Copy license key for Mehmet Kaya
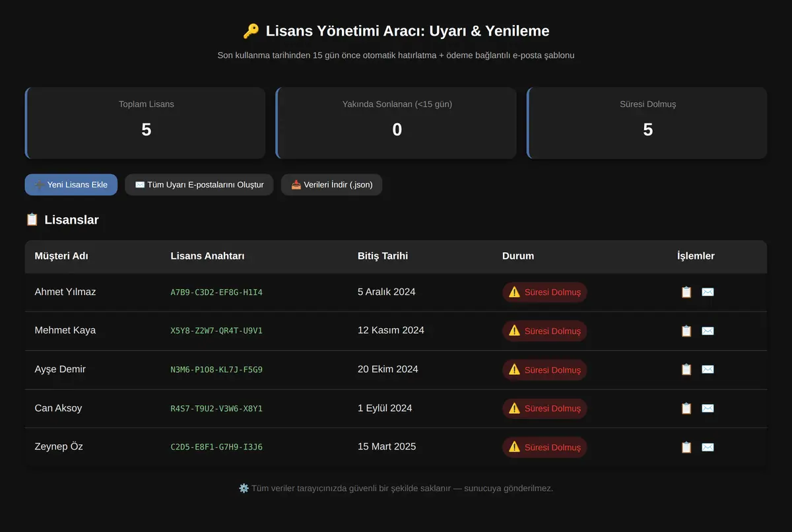 point(686,331)
